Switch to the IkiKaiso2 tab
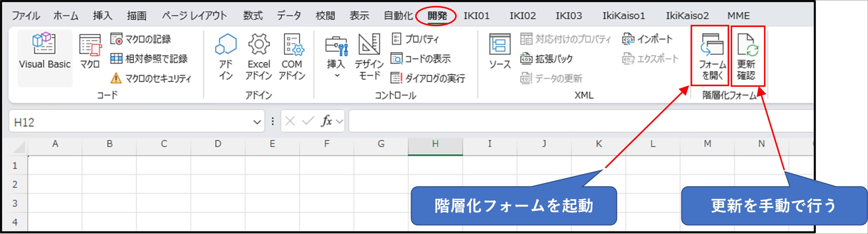The height and width of the screenshot is (234, 868). [687, 16]
